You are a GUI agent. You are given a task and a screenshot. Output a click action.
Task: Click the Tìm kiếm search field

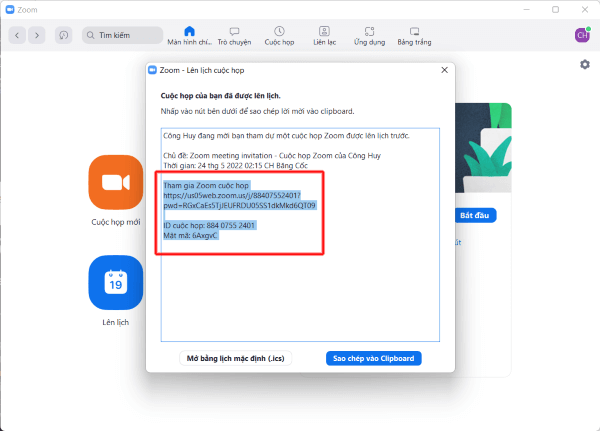[122, 35]
